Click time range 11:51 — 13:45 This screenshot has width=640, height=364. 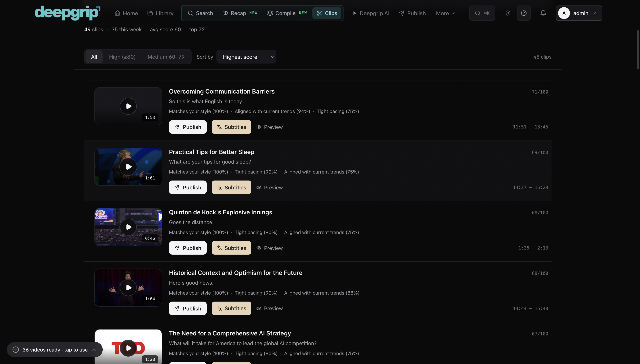coord(530,127)
